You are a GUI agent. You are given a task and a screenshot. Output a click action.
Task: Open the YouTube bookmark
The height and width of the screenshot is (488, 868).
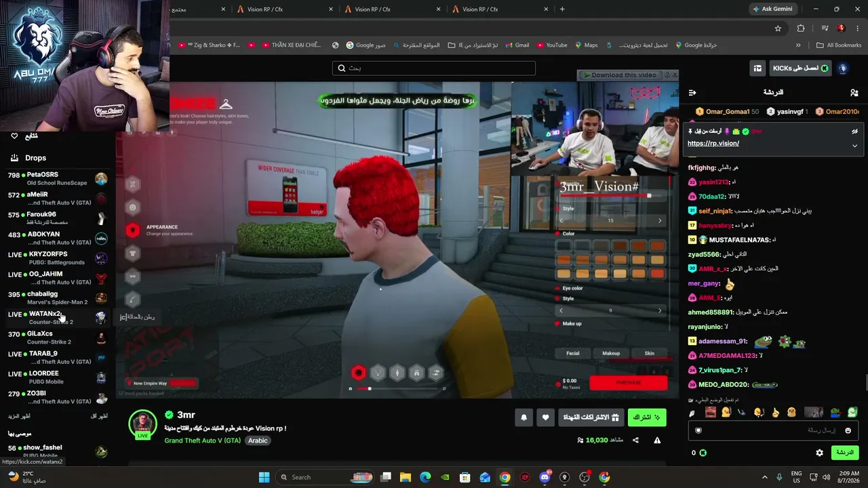pyautogui.click(x=551, y=45)
